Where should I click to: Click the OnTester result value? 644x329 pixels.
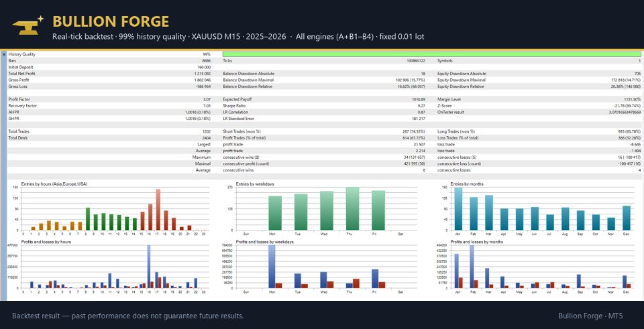click(625, 113)
